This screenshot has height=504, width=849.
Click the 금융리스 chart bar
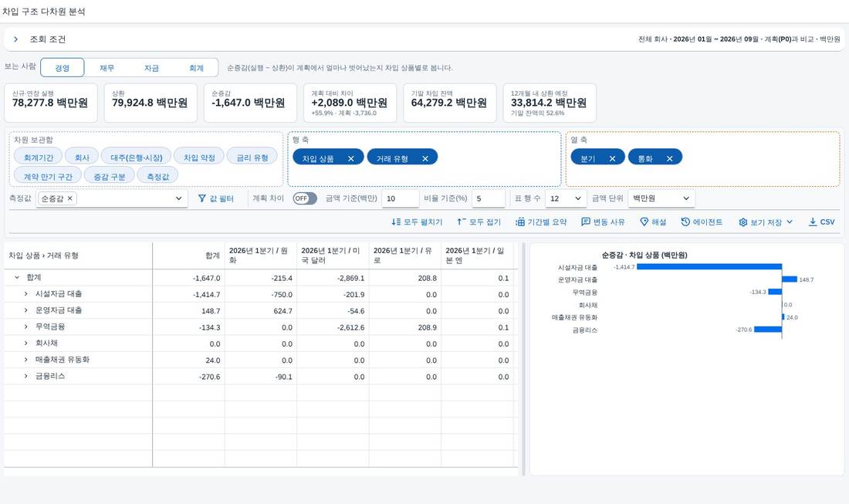point(768,329)
